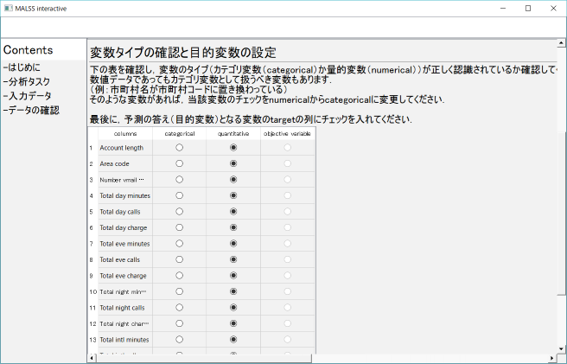The height and width of the screenshot is (364, 567).
Task: Maximize the MALSS interactive window
Action: (528, 8)
